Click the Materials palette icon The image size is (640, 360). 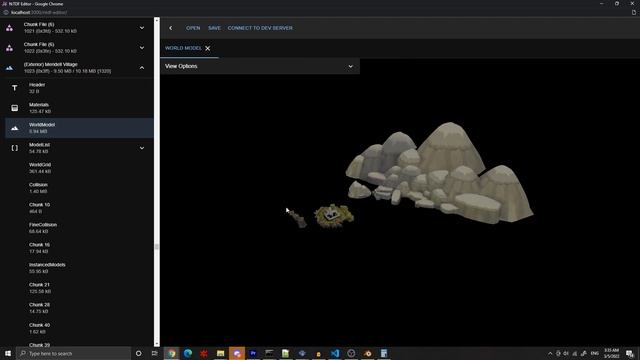point(15,108)
